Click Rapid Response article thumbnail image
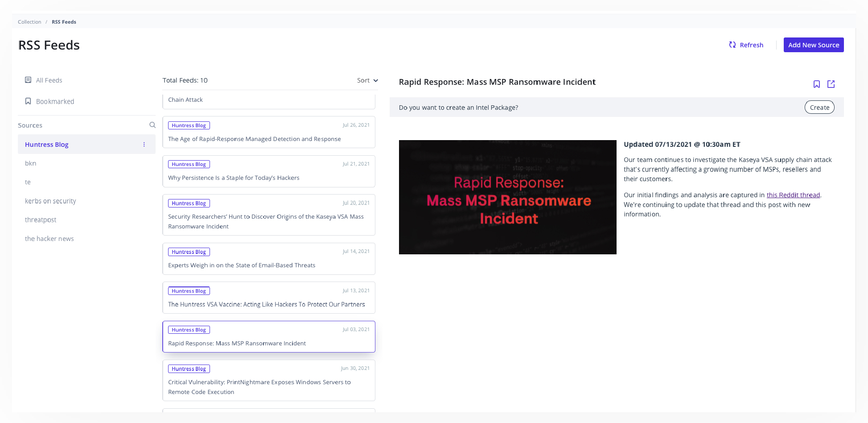This screenshot has height=423, width=868. pos(507,197)
